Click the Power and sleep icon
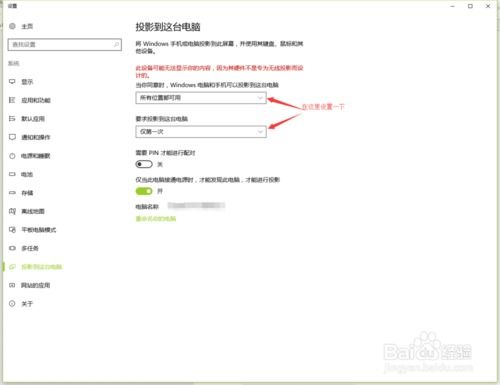 click(x=12, y=156)
